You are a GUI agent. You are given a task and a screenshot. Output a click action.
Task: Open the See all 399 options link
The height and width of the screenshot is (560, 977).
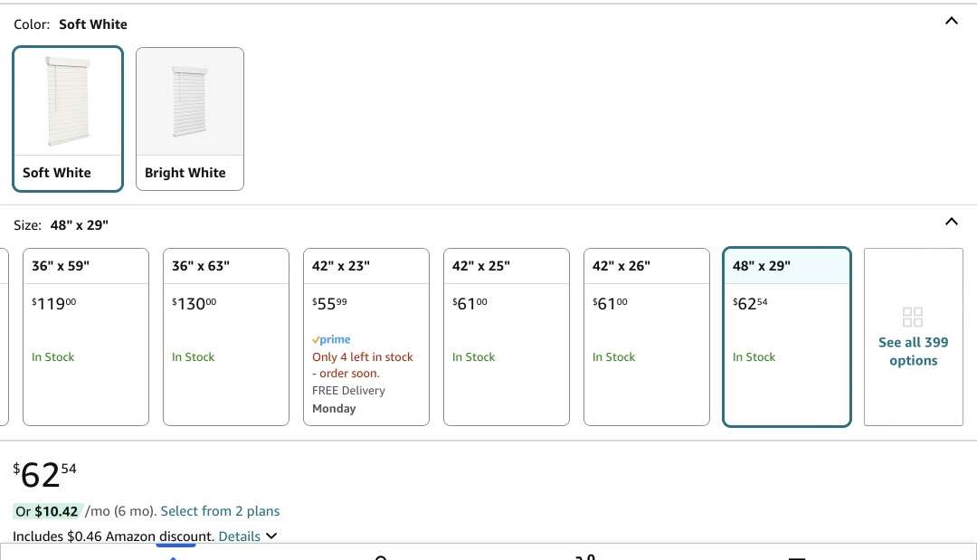coord(914,351)
